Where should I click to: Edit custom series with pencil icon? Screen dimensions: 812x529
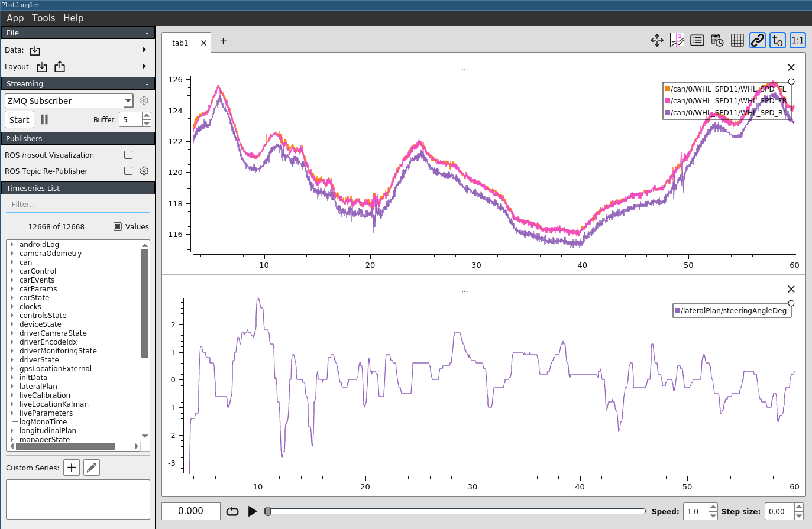tap(92, 468)
